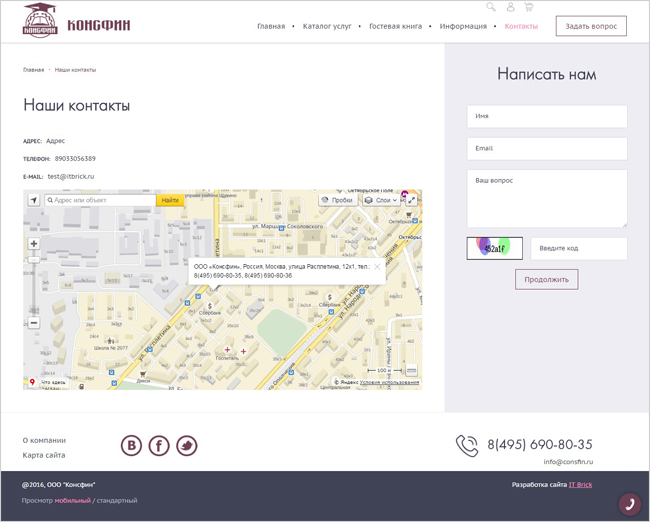The image size is (650, 522).
Task: Focus the Имя input field
Action: pyautogui.click(x=547, y=117)
